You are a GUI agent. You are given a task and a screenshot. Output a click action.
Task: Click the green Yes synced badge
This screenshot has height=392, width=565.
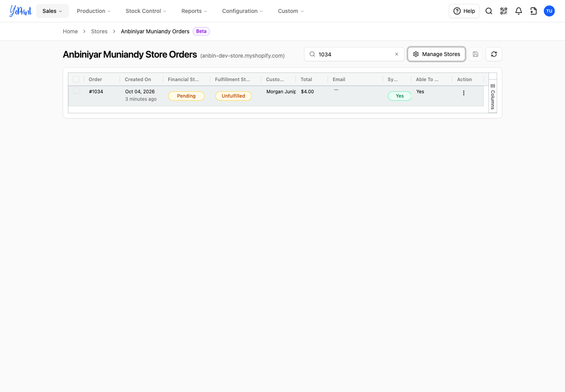(x=400, y=96)
